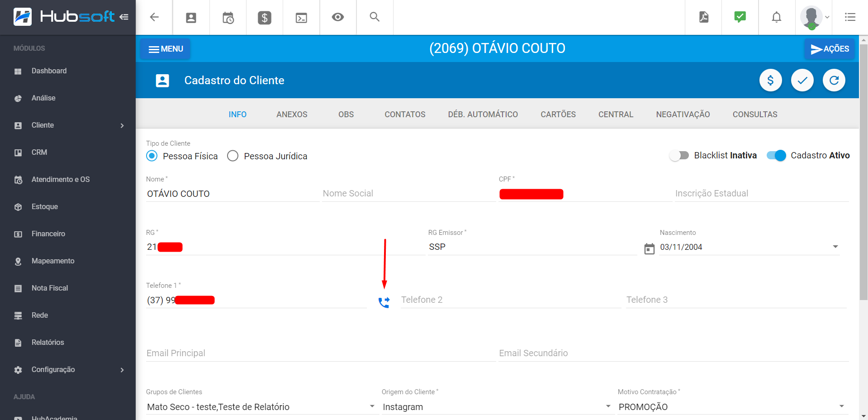Click the Telefone 3 field
Viewport: 868px width, 420px height.
point(736,300)
